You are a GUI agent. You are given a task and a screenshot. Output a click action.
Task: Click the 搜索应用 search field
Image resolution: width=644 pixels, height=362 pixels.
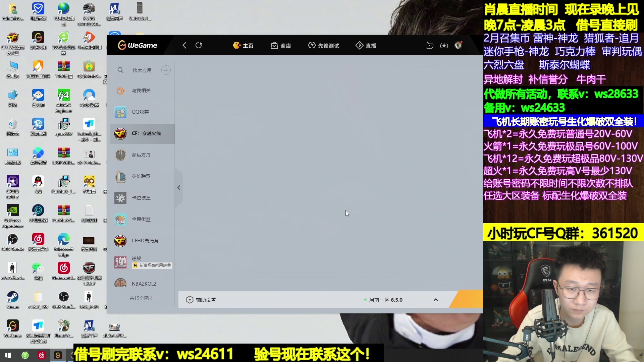[142, 70]
